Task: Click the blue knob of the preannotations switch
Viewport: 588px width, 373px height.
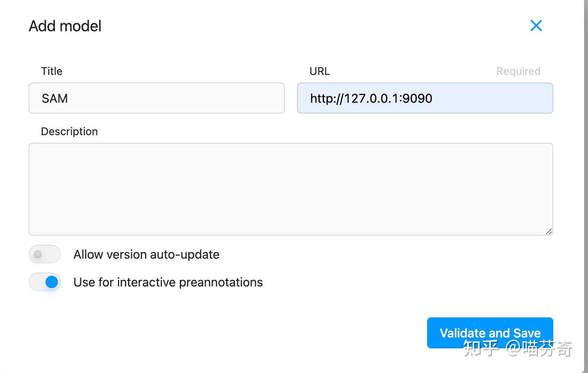Action: click(51, 282)
